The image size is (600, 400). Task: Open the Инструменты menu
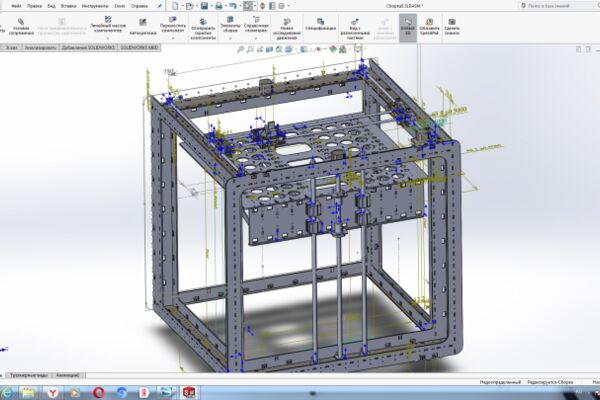95,6
